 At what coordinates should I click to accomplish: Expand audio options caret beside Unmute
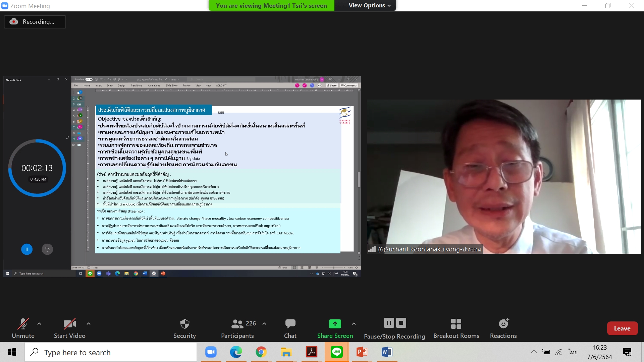point(39,324)
